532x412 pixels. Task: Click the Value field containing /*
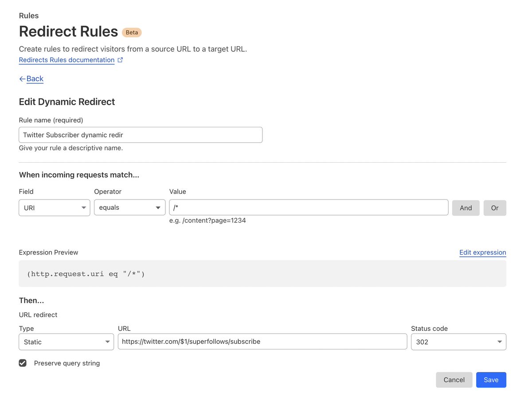[308, 207]
